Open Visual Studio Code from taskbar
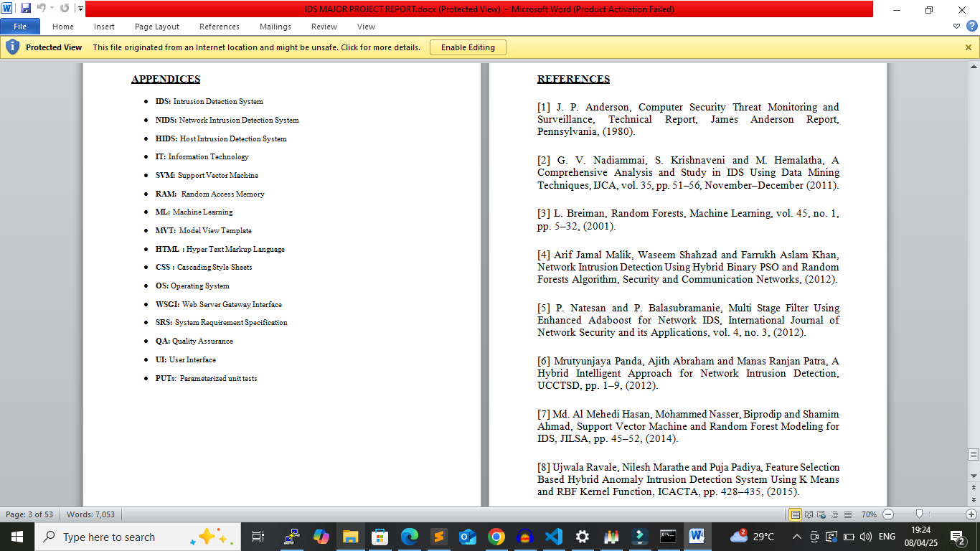 pyautogui.click(x=553, y=537)
